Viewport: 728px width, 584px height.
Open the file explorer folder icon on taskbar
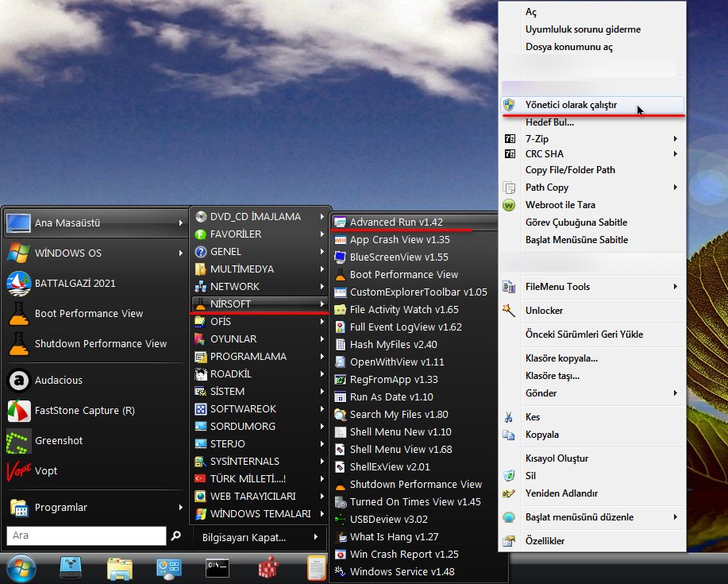pyautogui.click(x=120, y=569)
